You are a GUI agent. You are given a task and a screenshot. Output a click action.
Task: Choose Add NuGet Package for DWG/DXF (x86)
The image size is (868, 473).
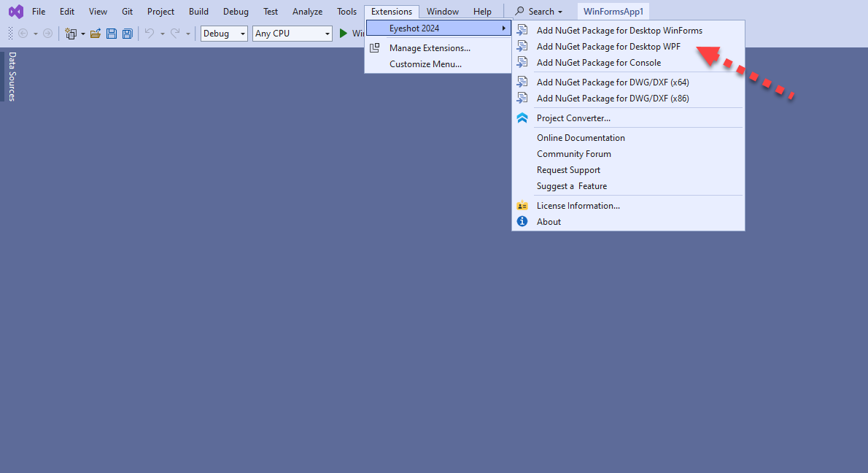[x=628, y=98]
